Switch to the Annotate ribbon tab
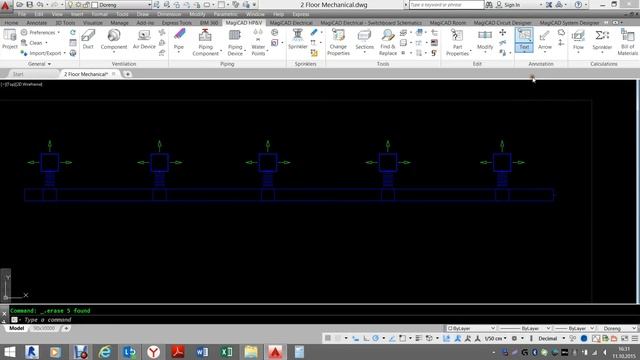Image resolution: width=640 pixels, height=360 pixels. pyautogui.click(x=37, y=23)
